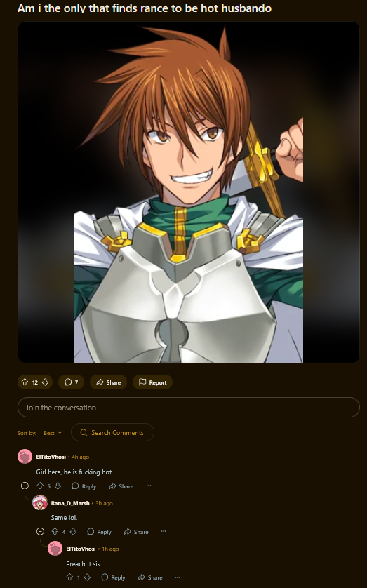Viewport: 367px width, 588px height.
Task: Upvote the "Girl here" comment
Action: pos(40,486)
